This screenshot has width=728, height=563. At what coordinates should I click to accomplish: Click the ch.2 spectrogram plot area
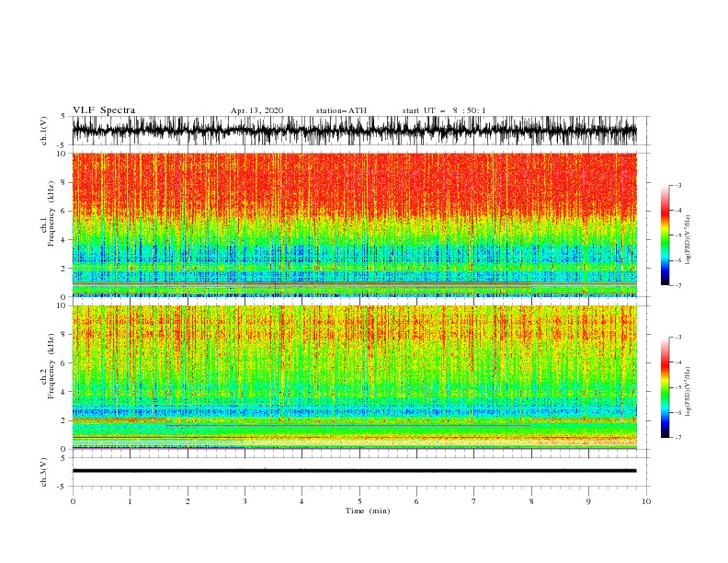[355, 377]
